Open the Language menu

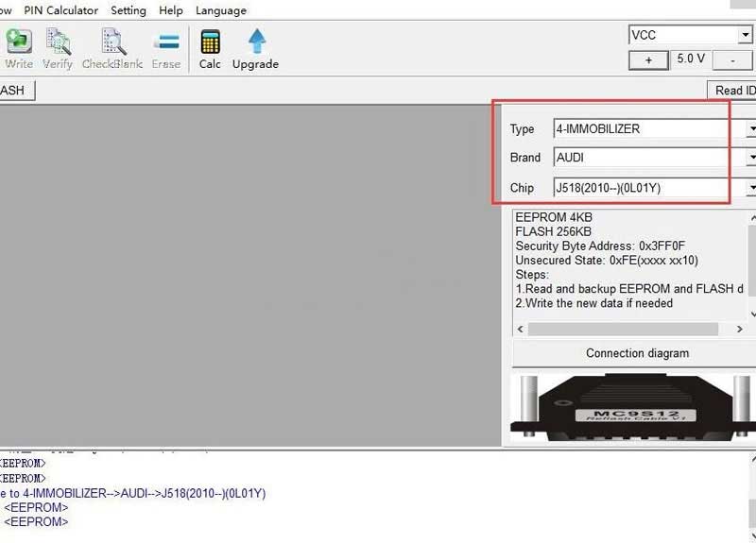(221, 10)
